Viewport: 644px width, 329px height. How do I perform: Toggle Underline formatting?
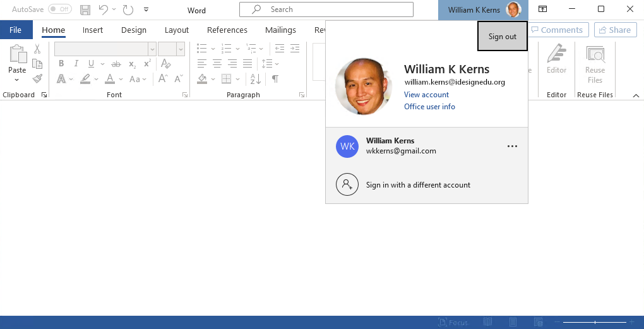click(91, 64)
